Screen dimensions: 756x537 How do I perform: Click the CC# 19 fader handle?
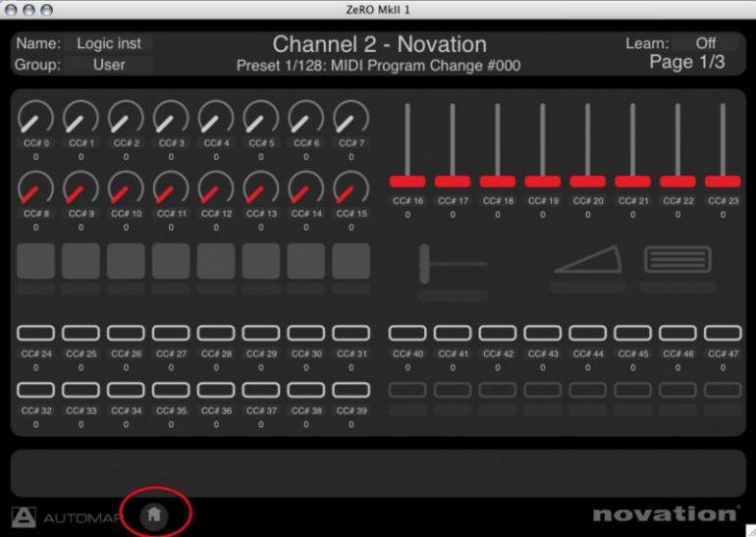pos(542,182)
